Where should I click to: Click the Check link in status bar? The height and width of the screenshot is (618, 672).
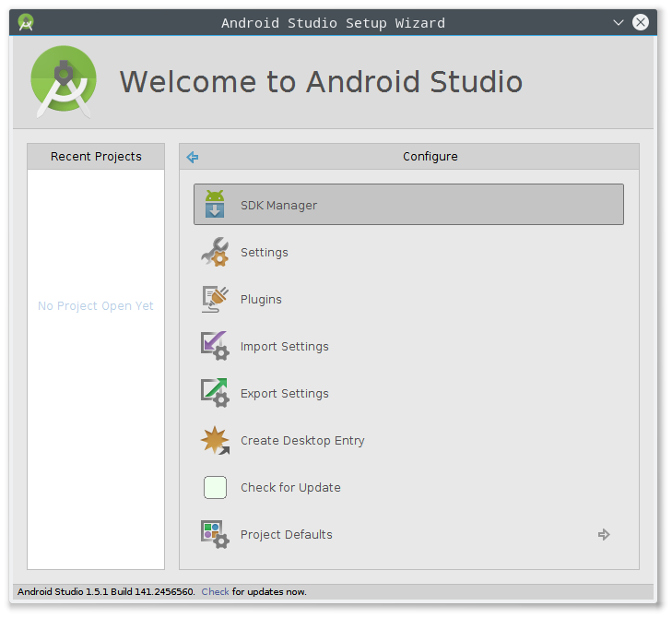pos(215,592)
